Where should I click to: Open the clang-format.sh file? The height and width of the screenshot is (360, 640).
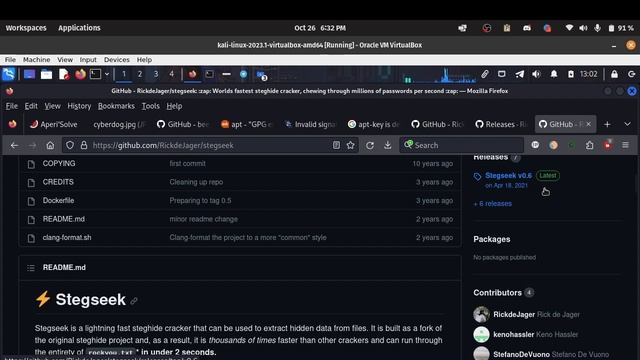67,238
